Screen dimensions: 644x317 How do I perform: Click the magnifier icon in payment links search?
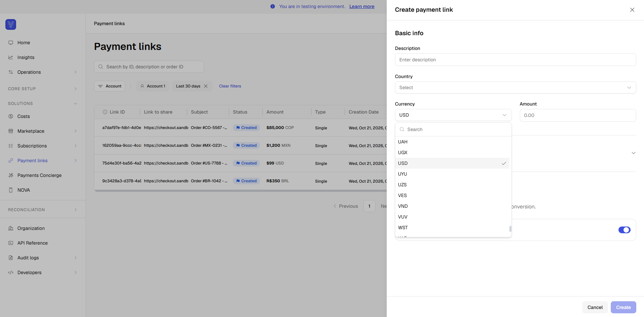coord(101,67)
